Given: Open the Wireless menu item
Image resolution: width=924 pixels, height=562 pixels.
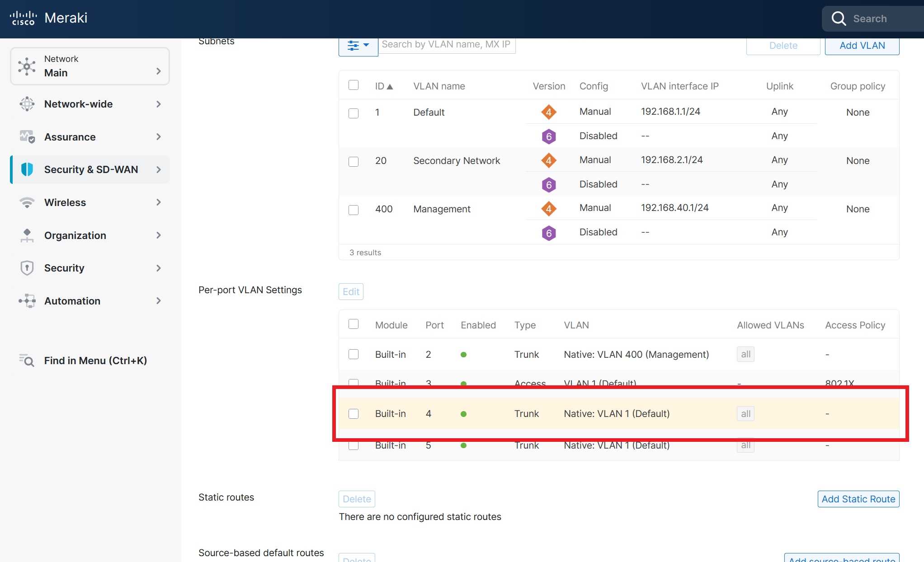Looking at the screenshot, I should (90, 202).
